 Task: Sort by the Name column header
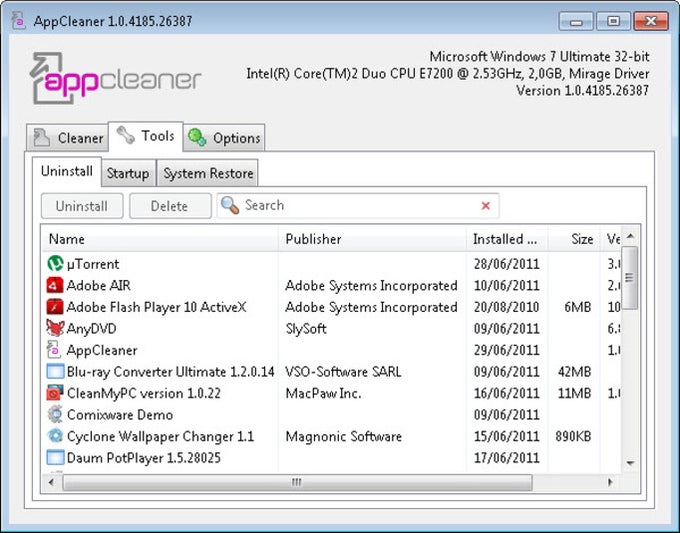click(x=160, y=239)
